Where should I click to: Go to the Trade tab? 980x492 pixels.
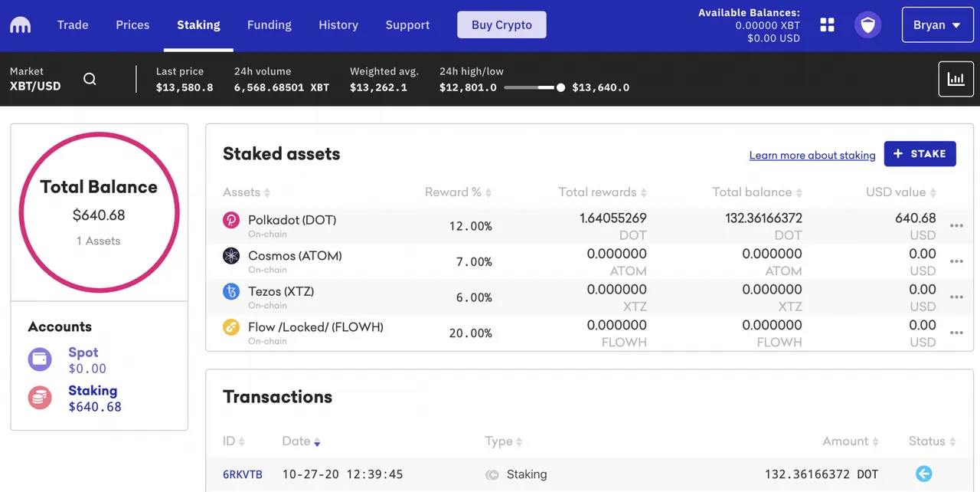pos(73,25)
